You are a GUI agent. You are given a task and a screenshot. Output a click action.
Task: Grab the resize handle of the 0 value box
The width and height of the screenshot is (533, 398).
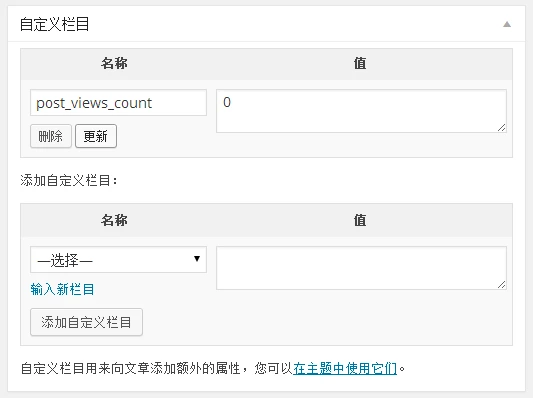502,127
